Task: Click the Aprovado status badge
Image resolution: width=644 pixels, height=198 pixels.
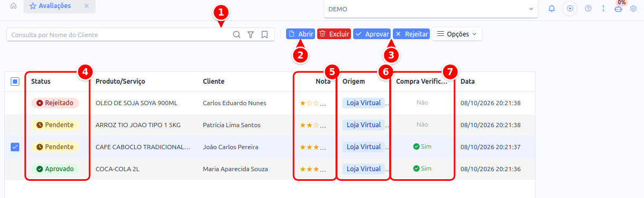Action: coord(55,168)
